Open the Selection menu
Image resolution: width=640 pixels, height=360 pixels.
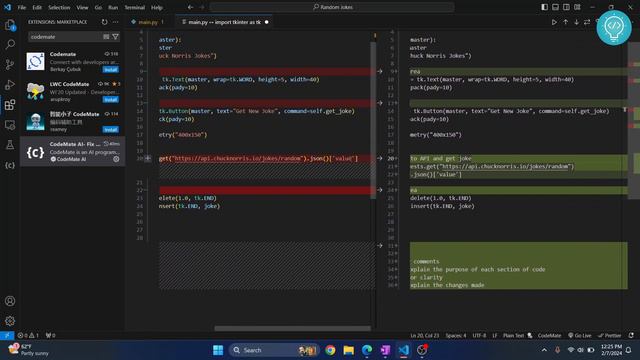[x=59, y=7]
